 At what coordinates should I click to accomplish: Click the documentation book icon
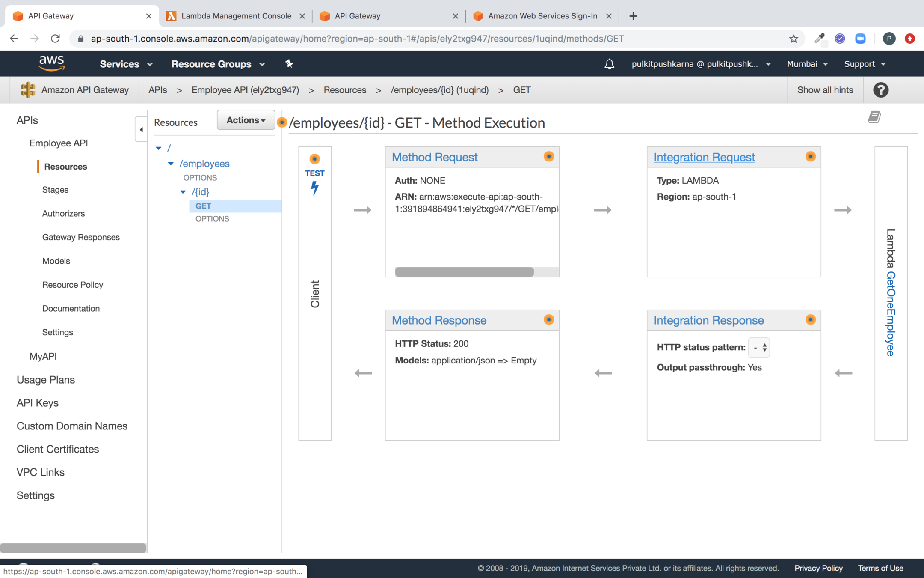(x=874, y=117)
